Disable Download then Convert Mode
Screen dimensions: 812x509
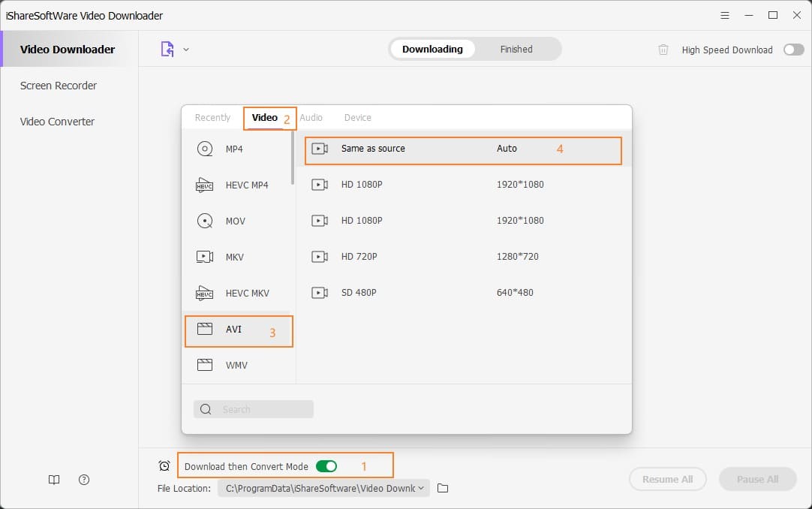[326, 465]
